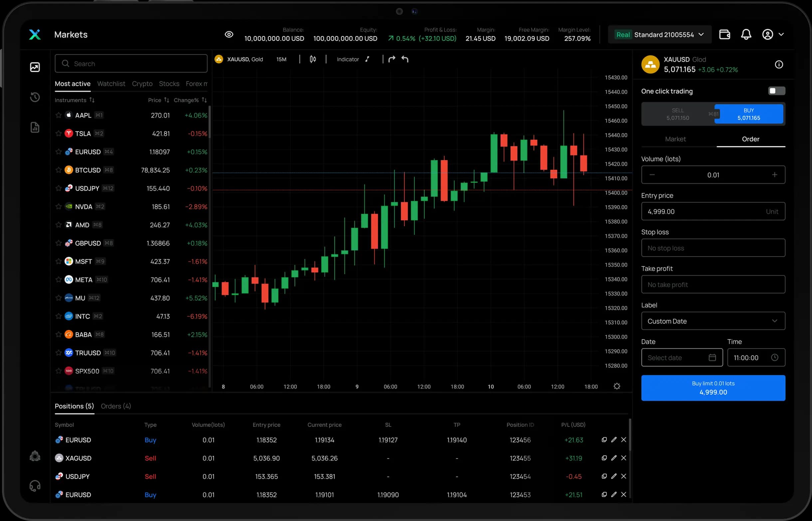Screen dimensions: 812x521
Task: Open the markets chart sidebar icon
Action: (x=35, y=67)
